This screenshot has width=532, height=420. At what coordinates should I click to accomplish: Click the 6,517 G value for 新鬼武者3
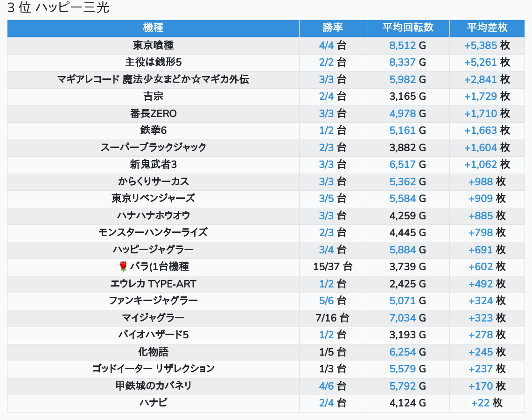click(402, 164)
